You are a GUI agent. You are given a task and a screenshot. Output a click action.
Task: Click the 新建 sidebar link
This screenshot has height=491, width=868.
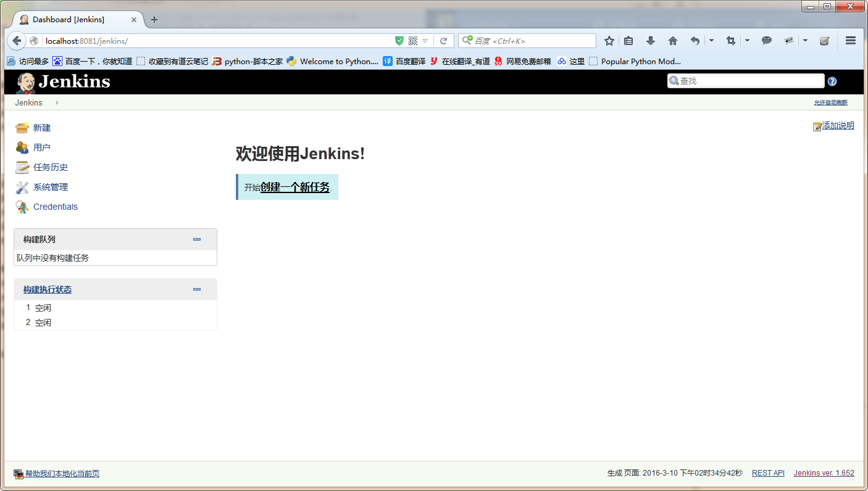42,128
